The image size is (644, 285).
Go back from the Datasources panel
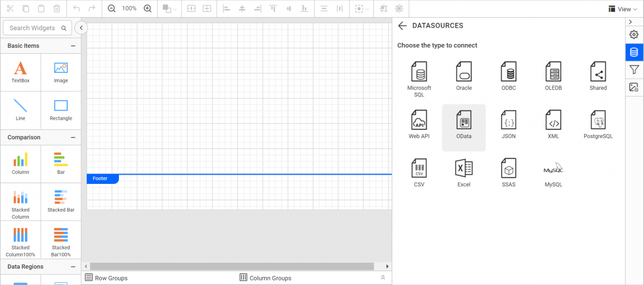(402, 26)
